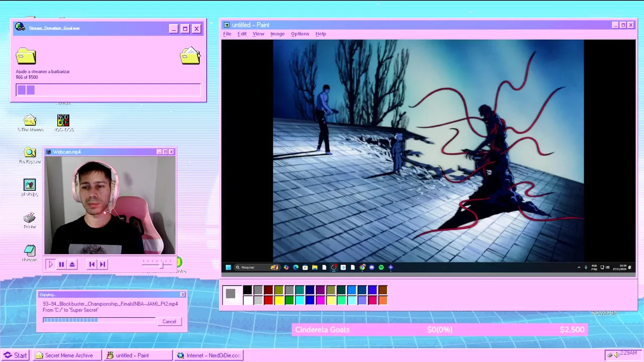Screen dimensions: 644x362
Task: Open the Help menu in Paint
Action: (x=320, y=34)
